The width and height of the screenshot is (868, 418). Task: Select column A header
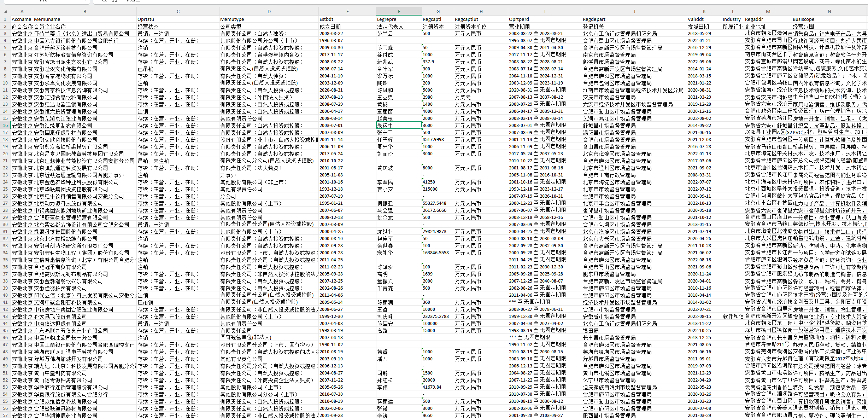(x=22, y=11)
